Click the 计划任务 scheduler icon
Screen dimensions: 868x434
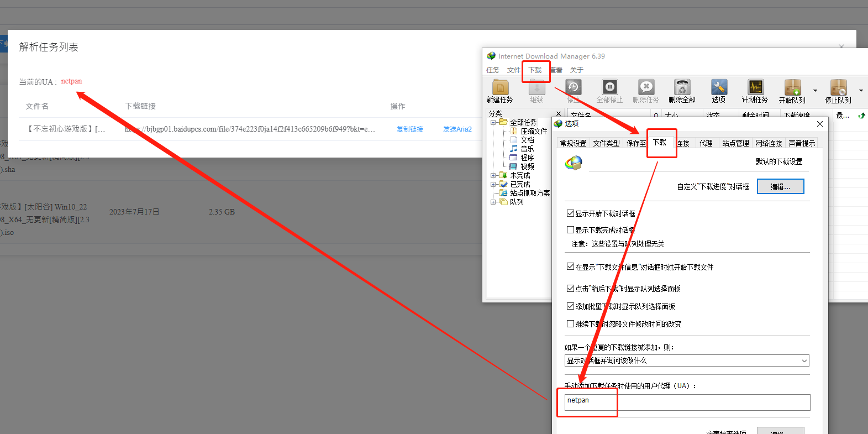[755, 91]
